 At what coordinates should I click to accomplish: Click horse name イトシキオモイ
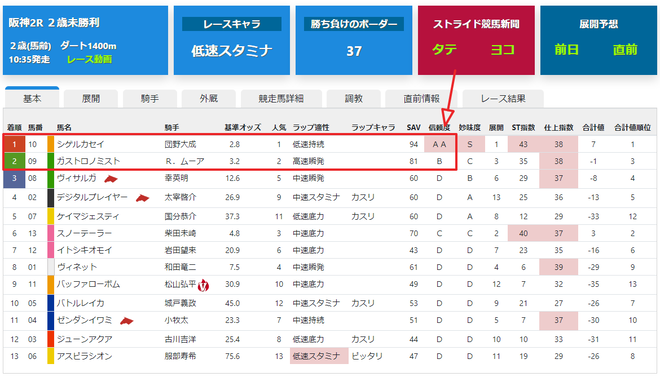[x=84, y=250]
